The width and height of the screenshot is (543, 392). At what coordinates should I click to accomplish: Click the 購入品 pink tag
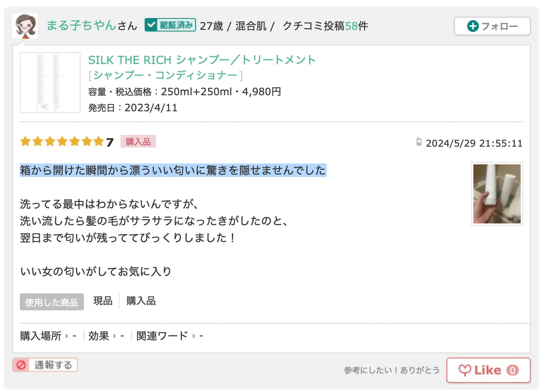138,142
